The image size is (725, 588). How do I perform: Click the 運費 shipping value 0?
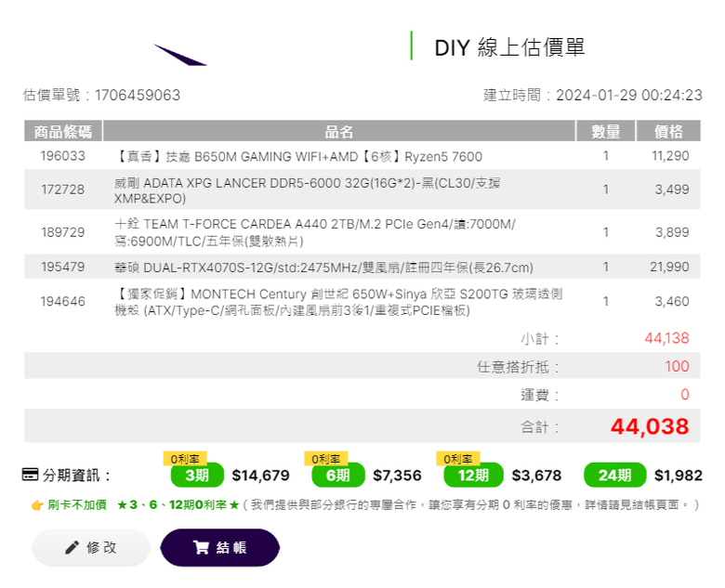pos(685,394)
